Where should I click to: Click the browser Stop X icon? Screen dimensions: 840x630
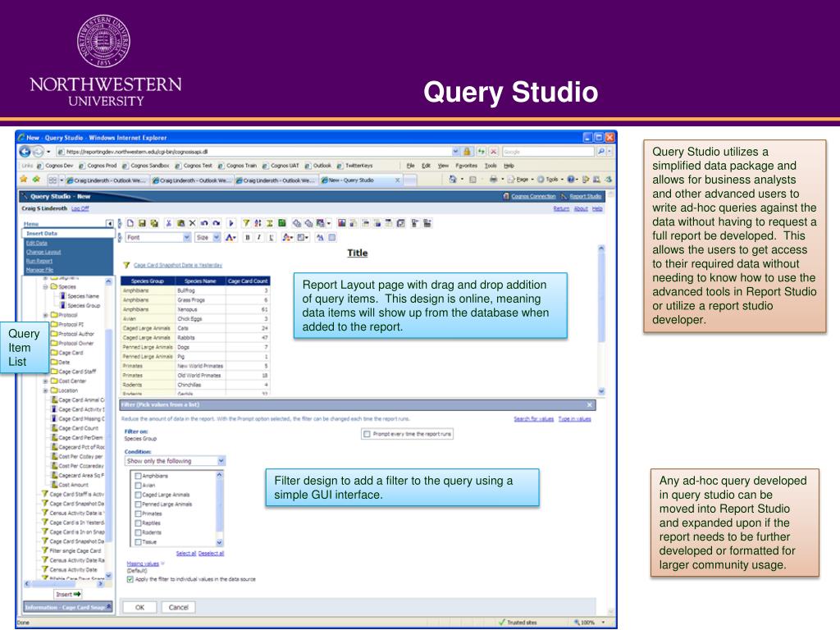pyautogui.click(x=493, y=152)
